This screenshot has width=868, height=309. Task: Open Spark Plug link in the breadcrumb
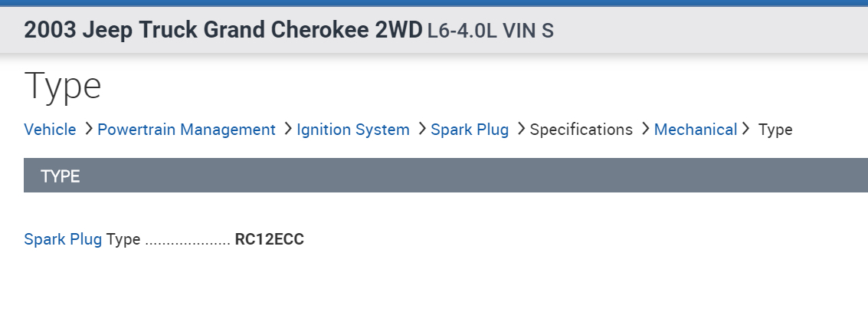pyautogui.click(x=470, y=130)
